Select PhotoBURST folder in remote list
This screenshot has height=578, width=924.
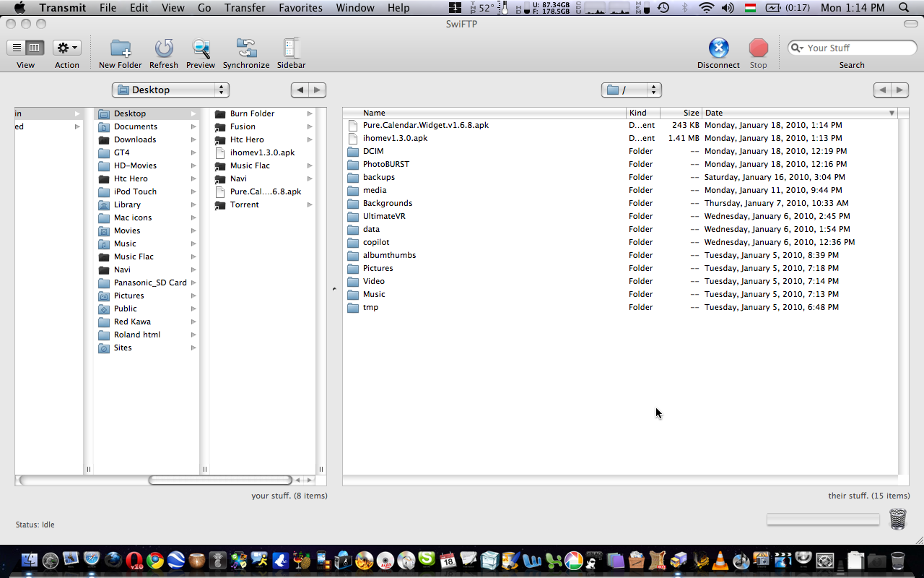[385, 164]
